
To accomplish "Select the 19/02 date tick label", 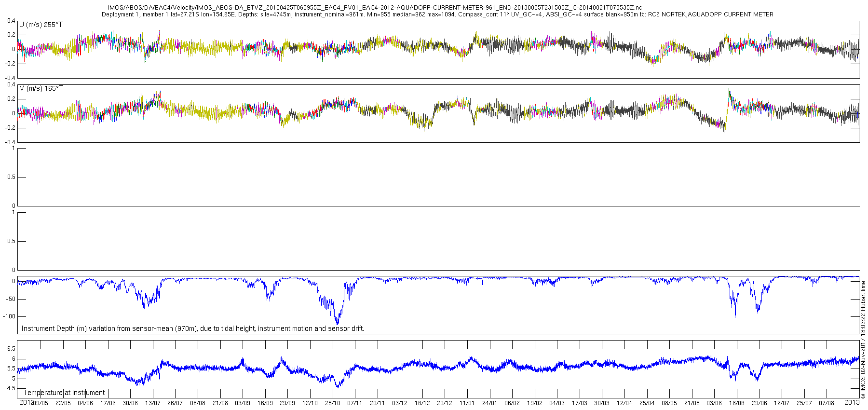I will click(535, 403).
